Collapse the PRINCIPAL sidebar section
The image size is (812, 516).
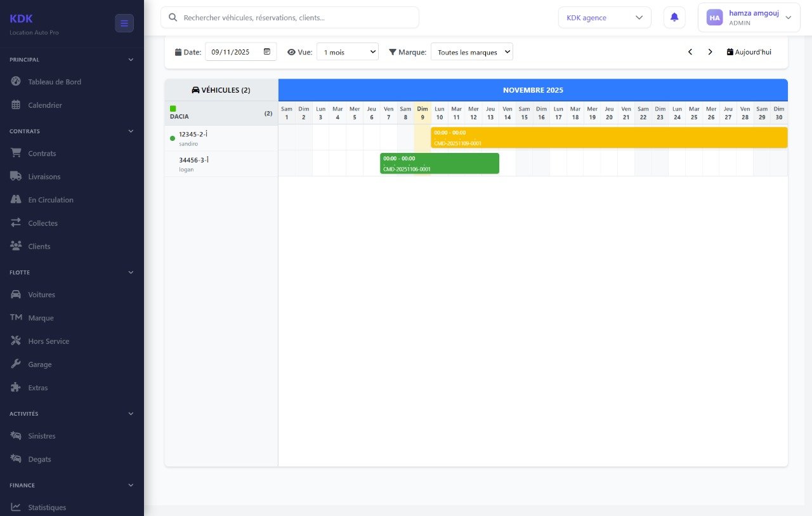pos(131,60)
